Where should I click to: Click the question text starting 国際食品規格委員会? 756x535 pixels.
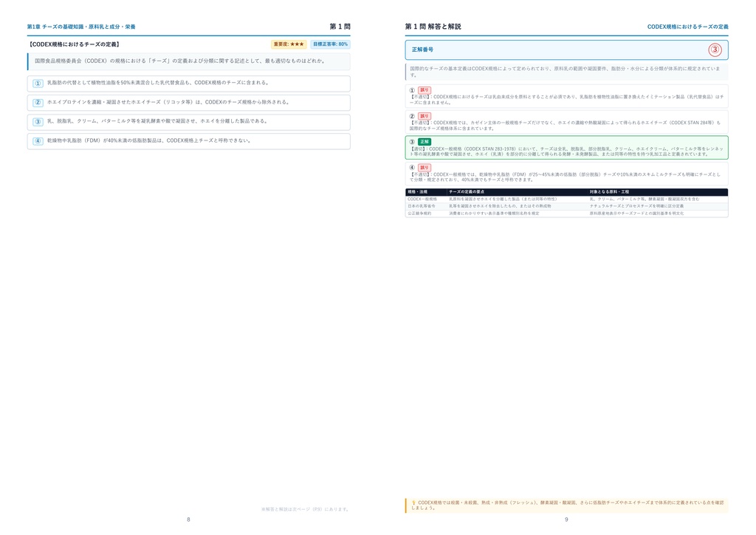(x=180, y=61)
